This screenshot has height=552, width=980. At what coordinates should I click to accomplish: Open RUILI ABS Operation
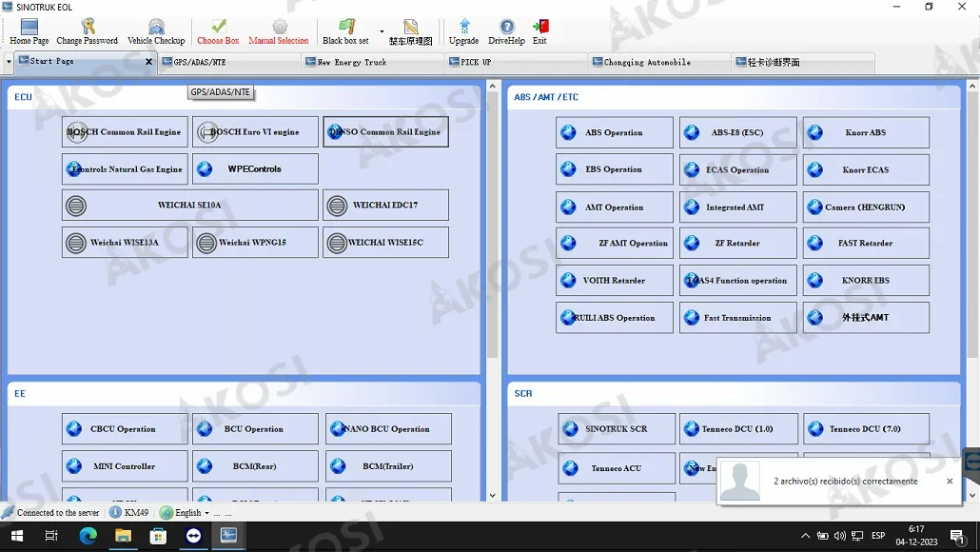(615, 318)
